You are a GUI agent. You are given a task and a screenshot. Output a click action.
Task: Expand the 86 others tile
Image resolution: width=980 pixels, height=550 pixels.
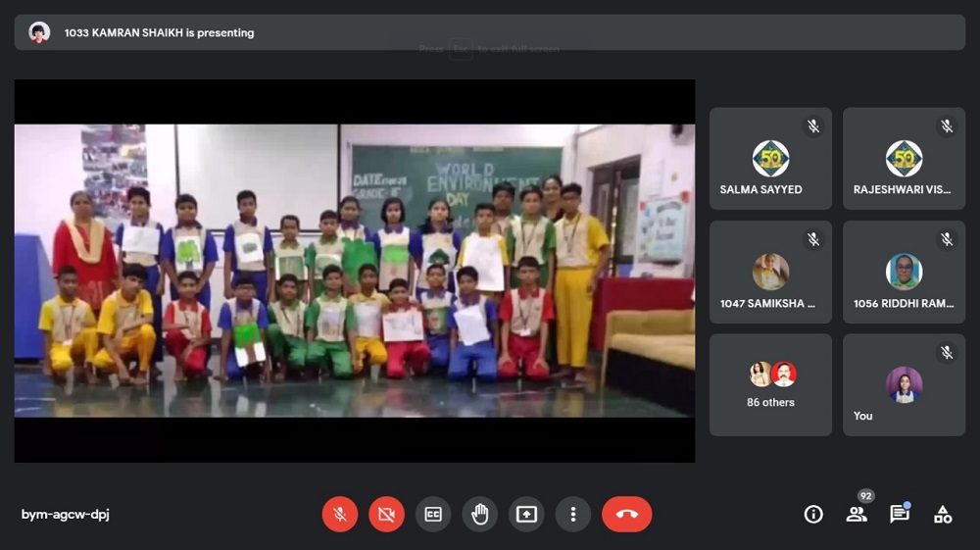(x=770, y=384)
